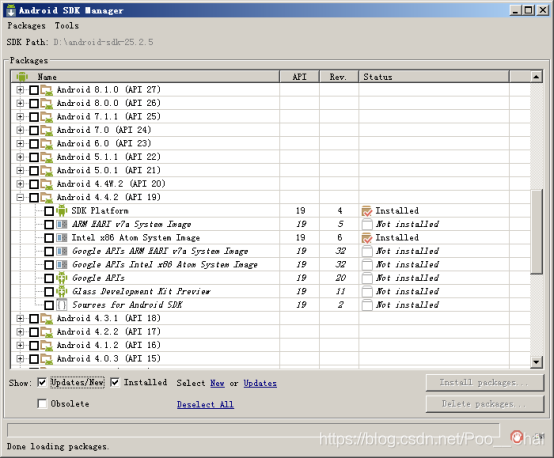Click the Android robot icon in the Name header

[x=22, y=77]
